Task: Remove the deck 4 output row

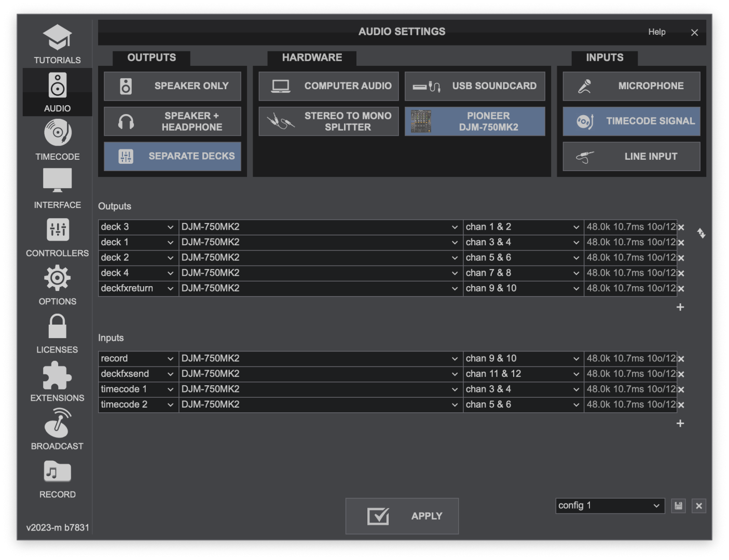Action: [681, 273]
